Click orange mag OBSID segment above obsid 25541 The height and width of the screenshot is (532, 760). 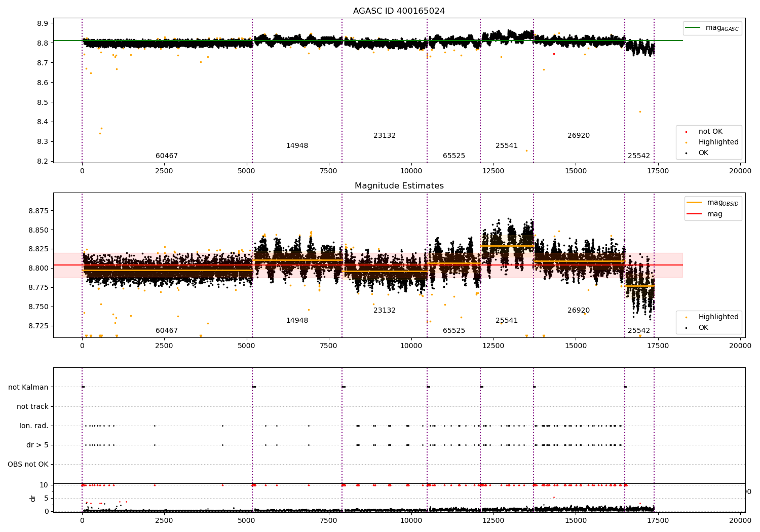(507, 246)
